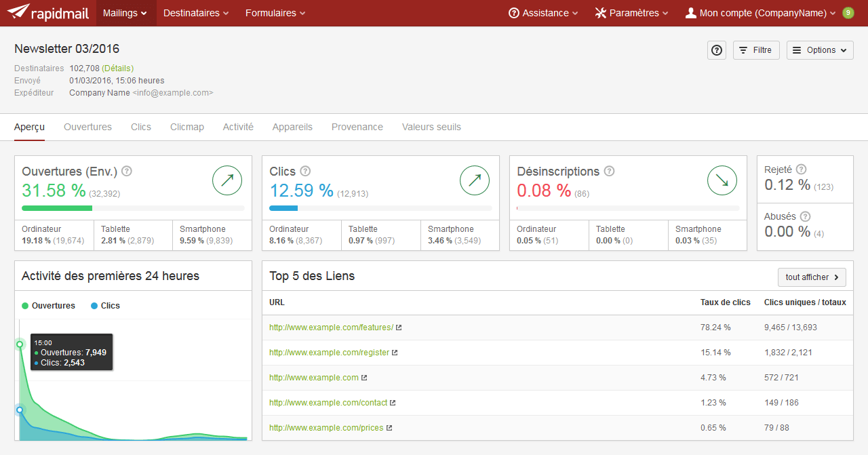The height and width of the screenshot is (455, 868).
Task: Select the Aperçu tab
Action: click(29, 127)
